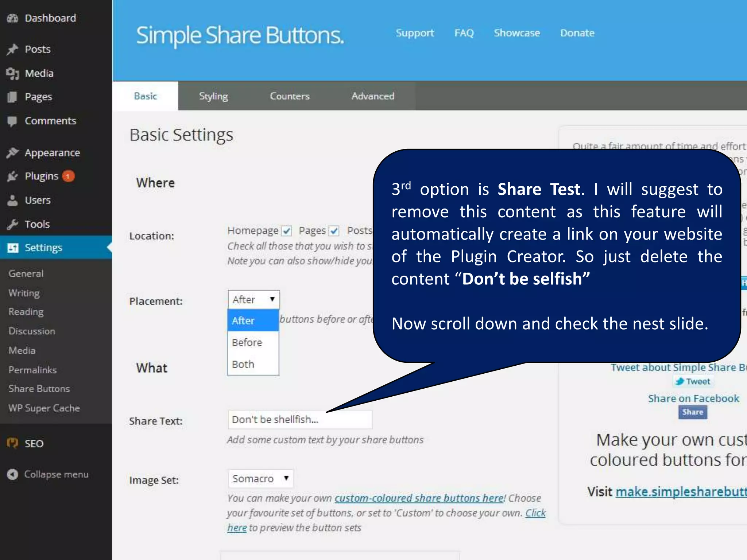Open WP Super Cache submenu item

(44, 408)
